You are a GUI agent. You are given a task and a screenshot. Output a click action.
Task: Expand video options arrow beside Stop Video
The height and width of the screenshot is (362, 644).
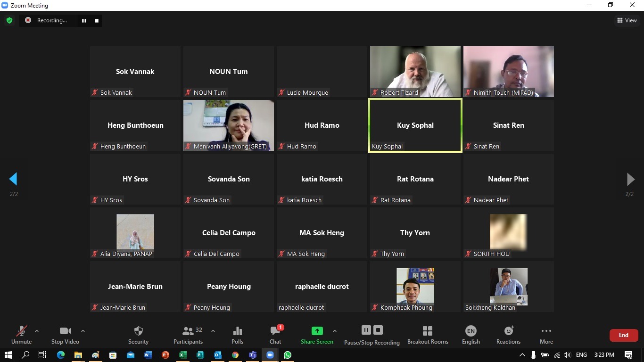pos(83,331)
